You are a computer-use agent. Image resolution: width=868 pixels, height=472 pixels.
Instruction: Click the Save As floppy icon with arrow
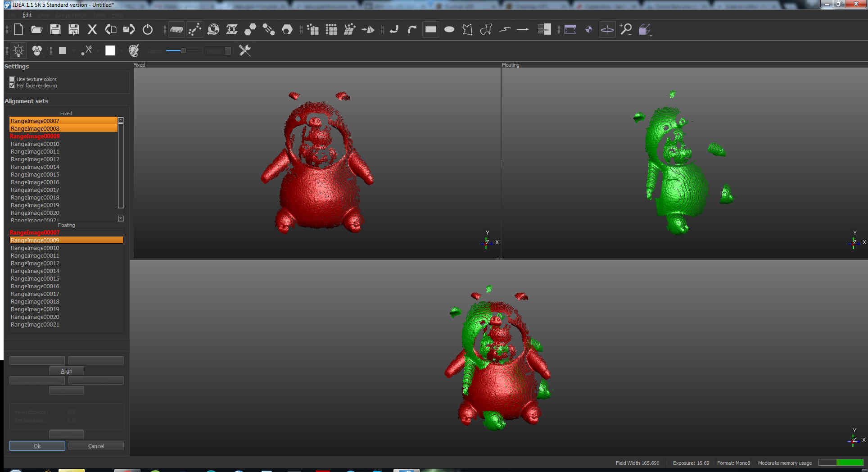[x=74, y=30]
